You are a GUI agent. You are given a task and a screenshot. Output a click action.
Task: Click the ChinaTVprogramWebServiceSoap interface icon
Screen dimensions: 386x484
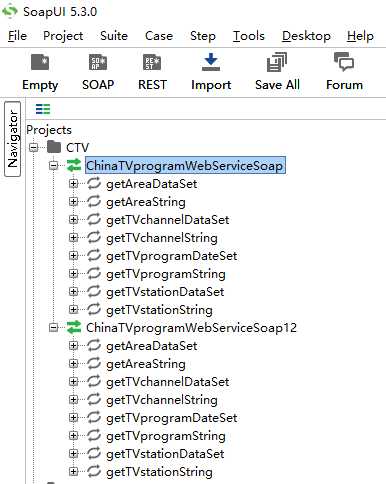click(74, 165)
